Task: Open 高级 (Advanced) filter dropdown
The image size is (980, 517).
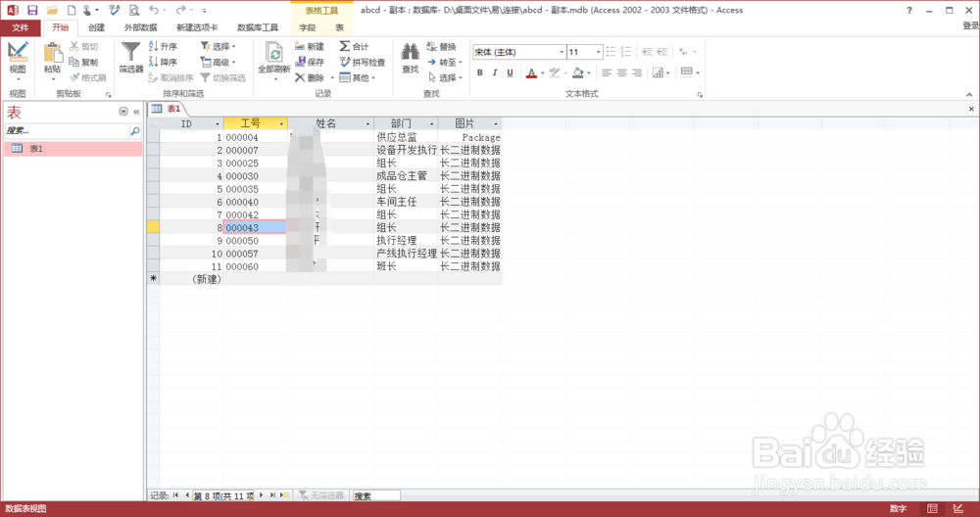Action: pos(219,62)
